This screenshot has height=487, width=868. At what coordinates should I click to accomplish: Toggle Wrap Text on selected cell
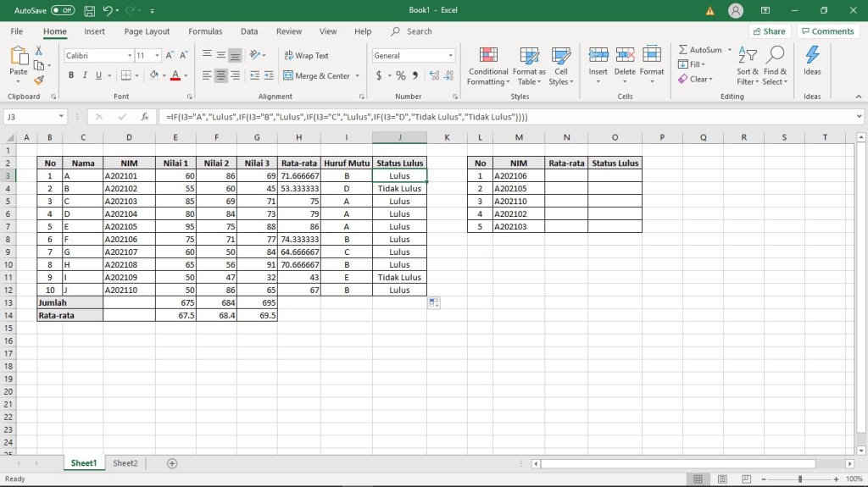click(305, 56)
